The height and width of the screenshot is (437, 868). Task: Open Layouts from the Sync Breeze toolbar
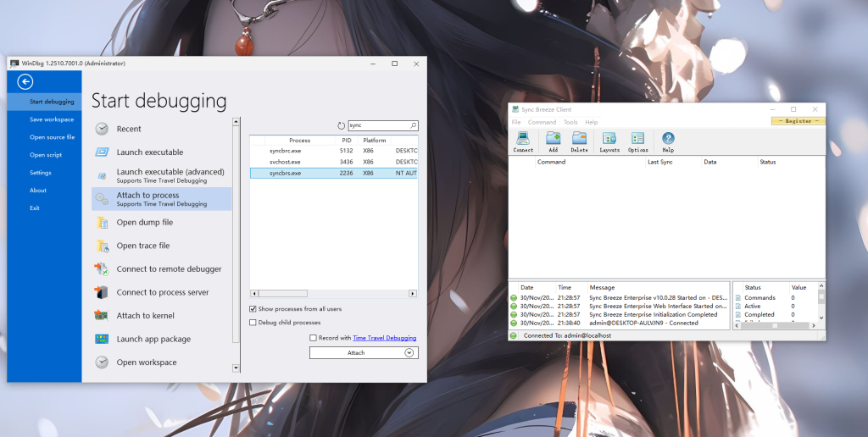point(609,141)
